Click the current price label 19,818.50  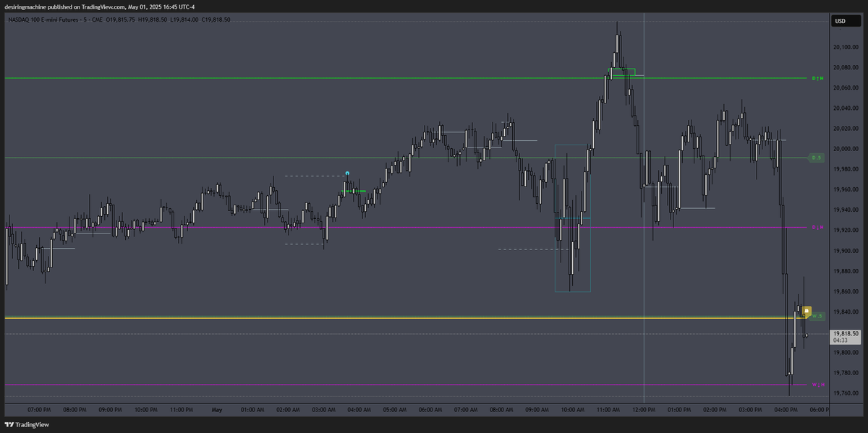[x=846, y=333]
